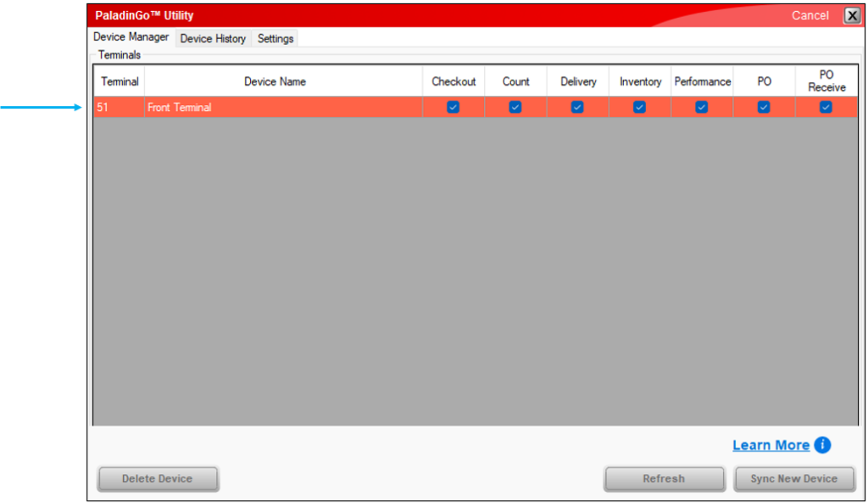The width and height of the screenshot is (868, 503).
Task: Close the PaladinGo Utility window with X
Action: click(x=852, y=15)
